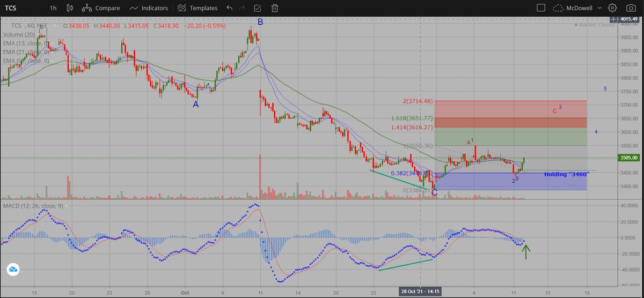The width and height of the screenshot is (644, 298).
Task: Open the TCS symbol search field
Action: 21,8
